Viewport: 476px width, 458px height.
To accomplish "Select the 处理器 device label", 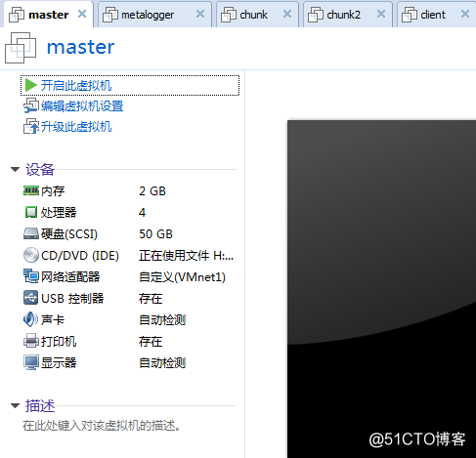I will click(59, 213).
